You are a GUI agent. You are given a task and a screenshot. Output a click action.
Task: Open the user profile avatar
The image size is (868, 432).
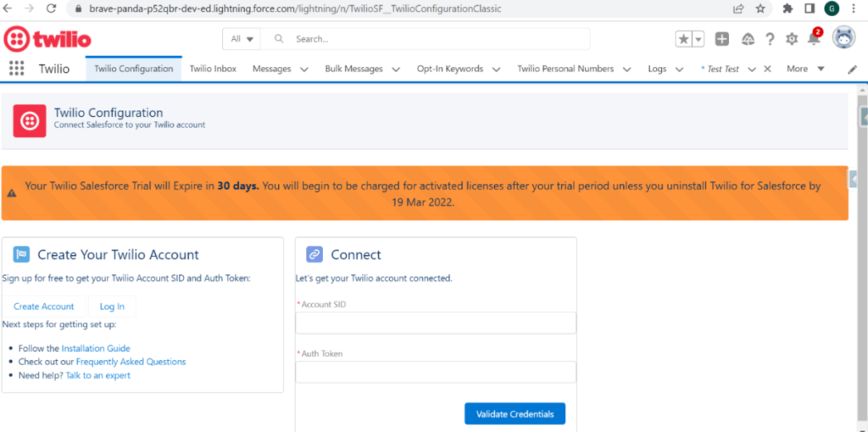click(x=843, y=38)
